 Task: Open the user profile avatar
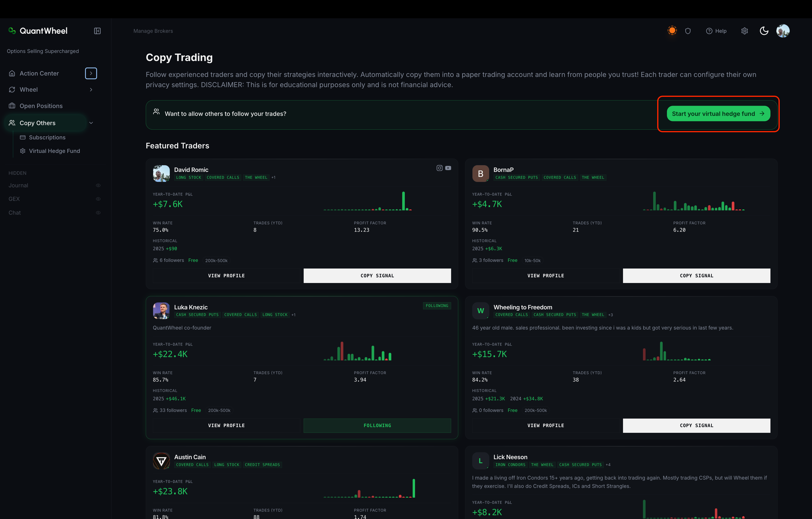[783, 31]
